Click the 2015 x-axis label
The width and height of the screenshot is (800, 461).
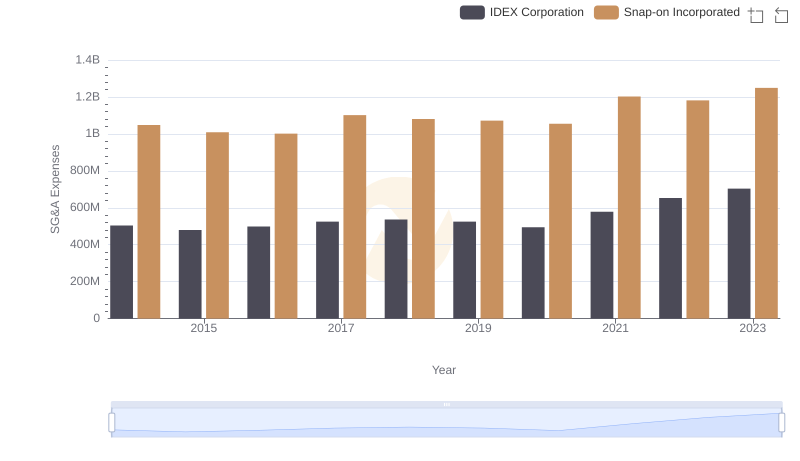point(204,328)
